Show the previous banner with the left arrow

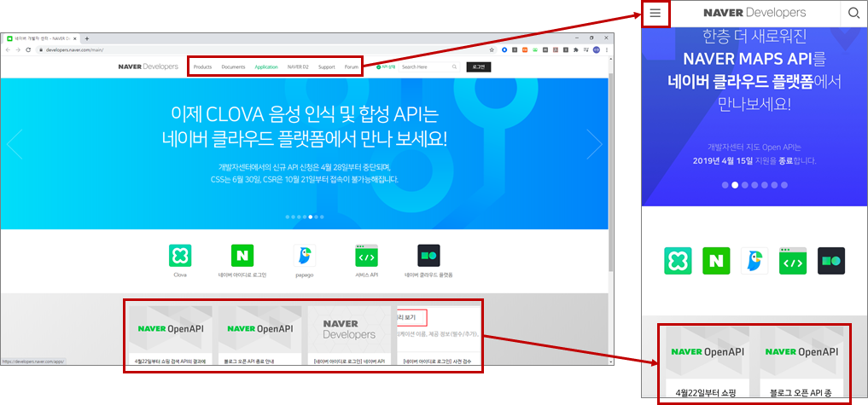pyautogui.click(x=15, y=144)
